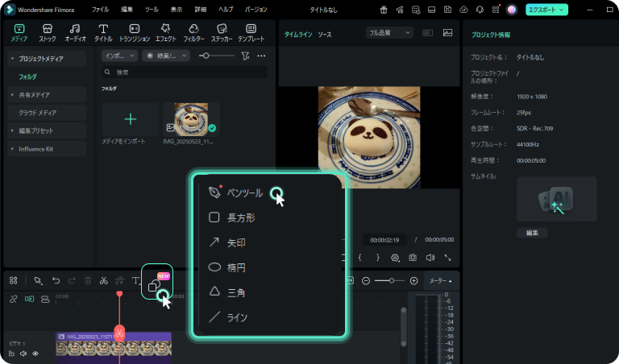Image resolution: width=619 pixels, height=364 pixels.
Task: Mute the ビデオ 1 track audio
Action: 23,354
